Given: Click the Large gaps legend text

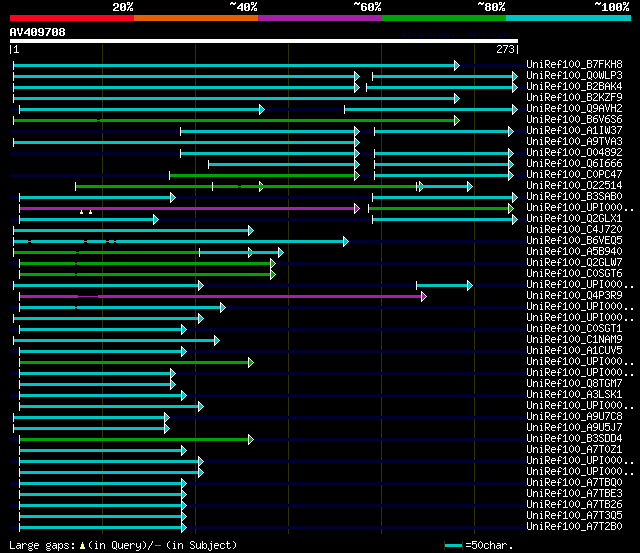Looking at the screenshot, I should (x=42, y=546).
